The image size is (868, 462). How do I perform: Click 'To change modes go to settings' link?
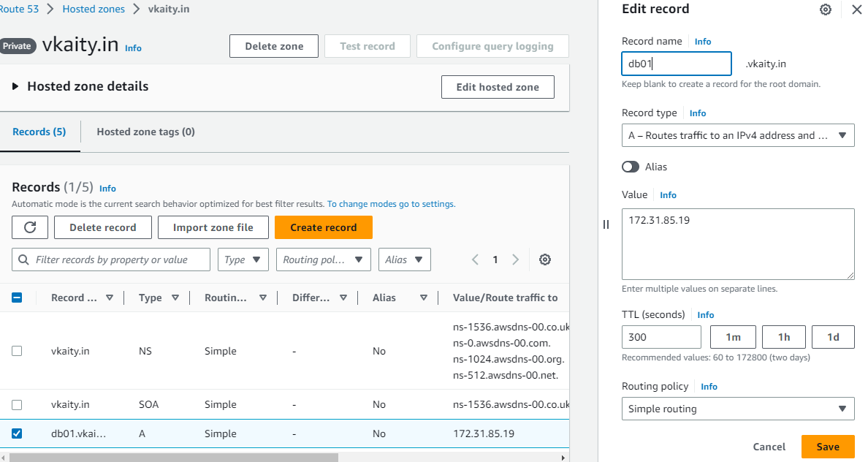[392, 204]
